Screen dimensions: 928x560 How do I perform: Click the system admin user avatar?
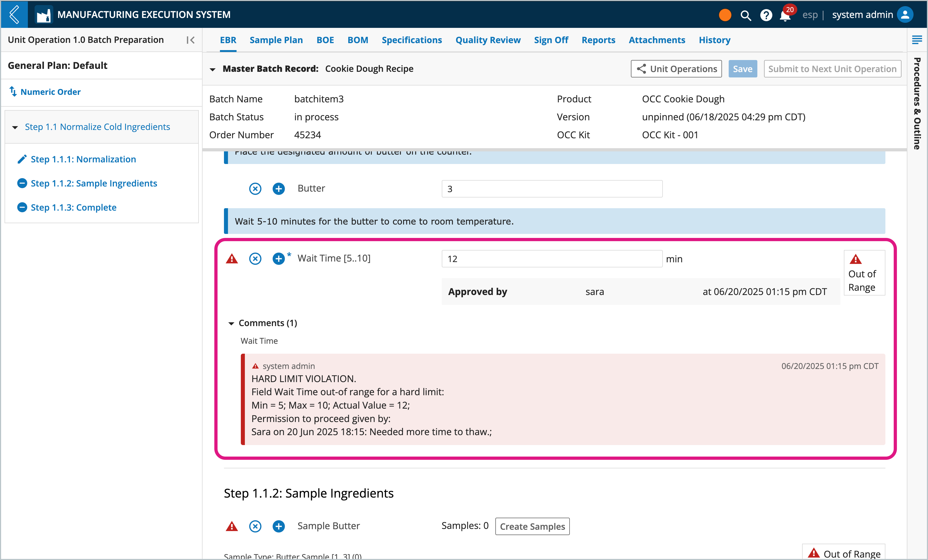[905, 15]
